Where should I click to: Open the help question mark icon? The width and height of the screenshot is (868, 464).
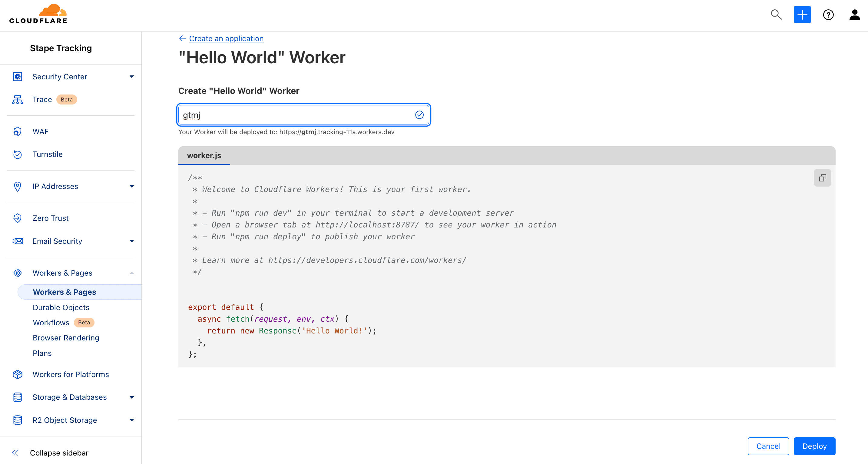pos(828,15)
